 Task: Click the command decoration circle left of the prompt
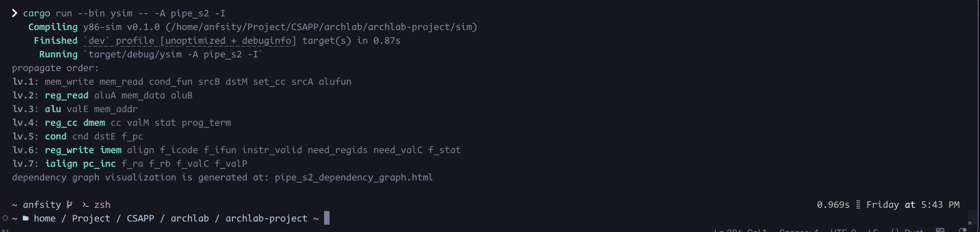pyautogui.click(x=5, y=218)
